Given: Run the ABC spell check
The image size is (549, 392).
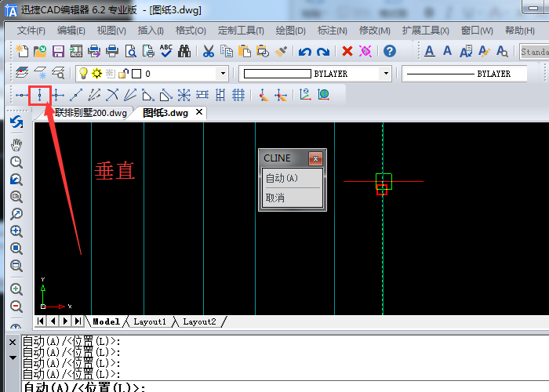Looking at the screenshot, I should [x=166, y=51].
